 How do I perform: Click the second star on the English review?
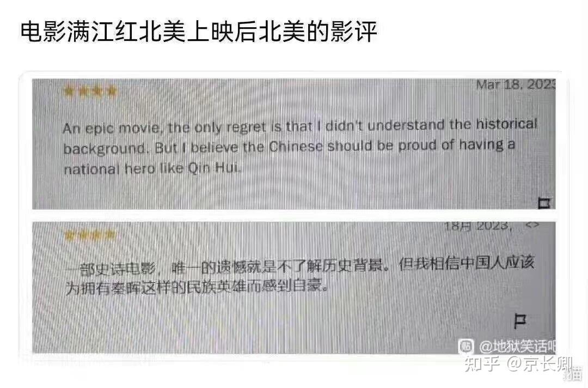[83, 91]
